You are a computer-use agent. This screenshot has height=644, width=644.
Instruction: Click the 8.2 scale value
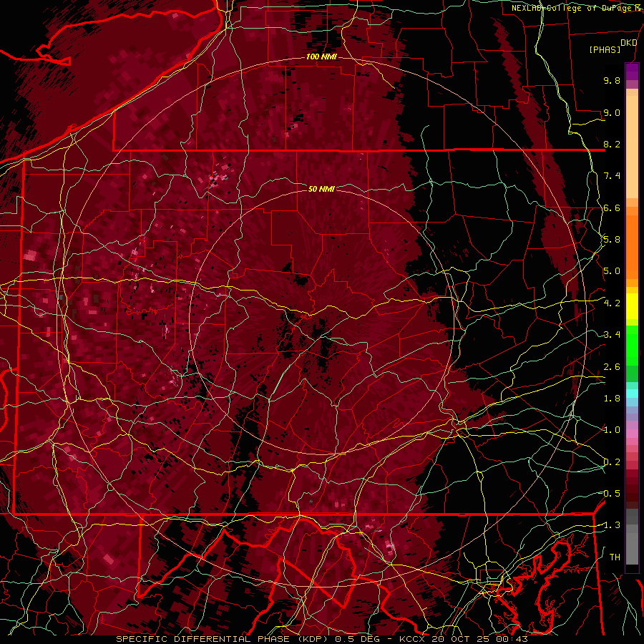[612, 144]
